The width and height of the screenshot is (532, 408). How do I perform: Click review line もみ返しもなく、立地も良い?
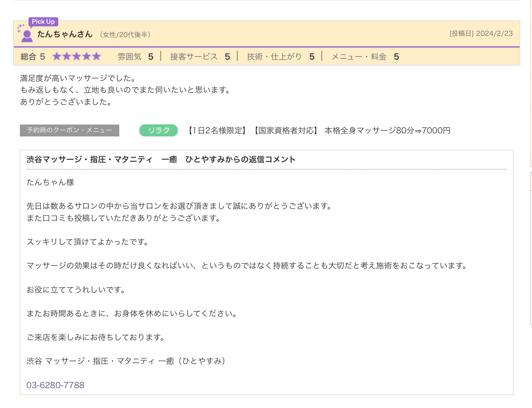click(125, 90)
